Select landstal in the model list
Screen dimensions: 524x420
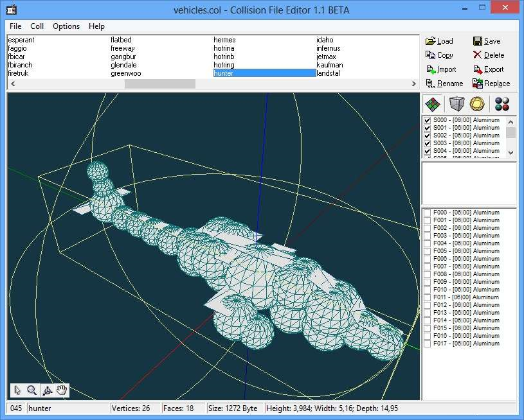pyautogui.click(x=328, y=73)
